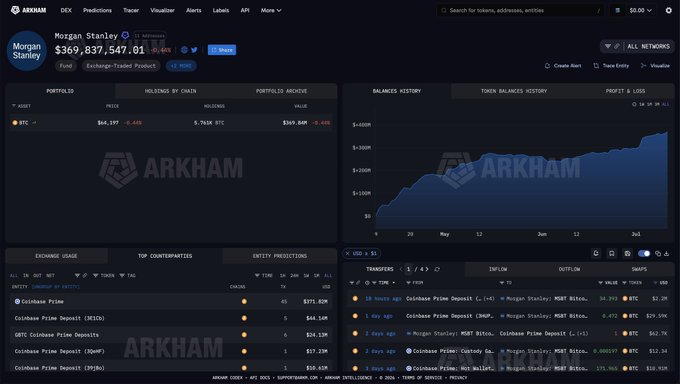
Task: Click the transfers page number 1 field
Action: (409, 269)
